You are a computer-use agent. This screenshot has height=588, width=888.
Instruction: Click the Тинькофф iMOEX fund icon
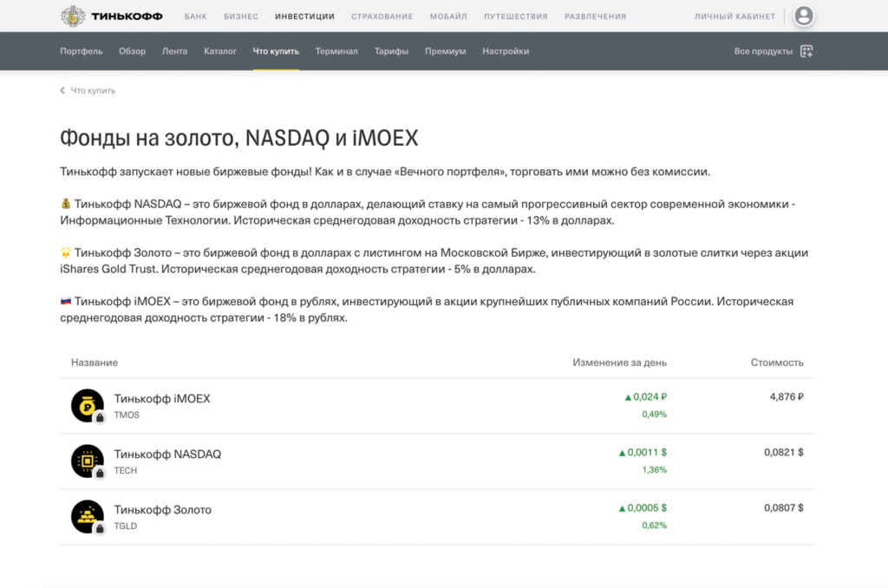88,405
